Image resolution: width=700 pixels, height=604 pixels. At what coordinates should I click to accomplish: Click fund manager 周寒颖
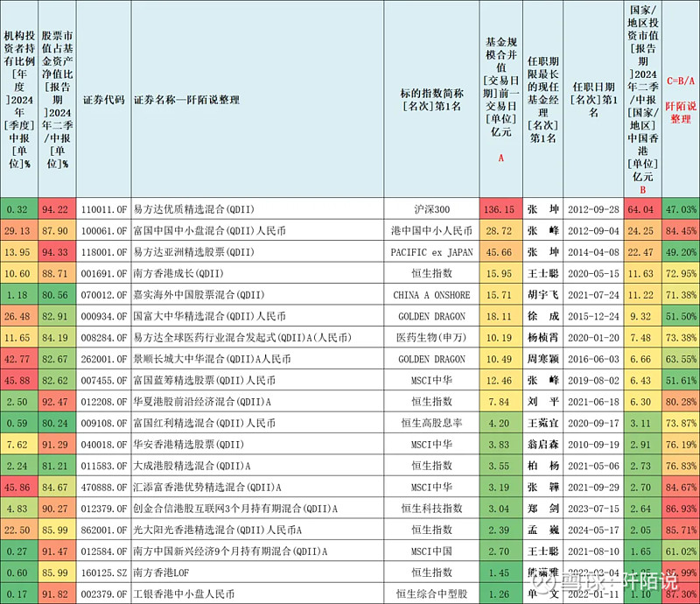coord(542,359)
